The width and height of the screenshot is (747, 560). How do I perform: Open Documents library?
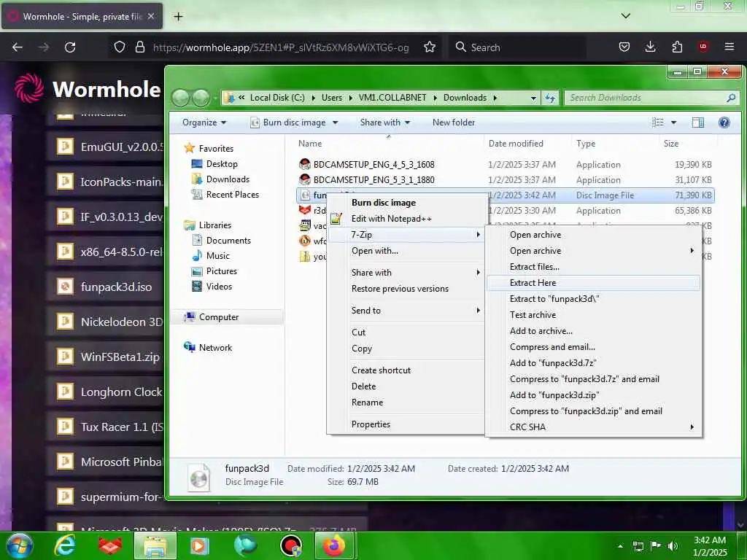click(222, 241)
